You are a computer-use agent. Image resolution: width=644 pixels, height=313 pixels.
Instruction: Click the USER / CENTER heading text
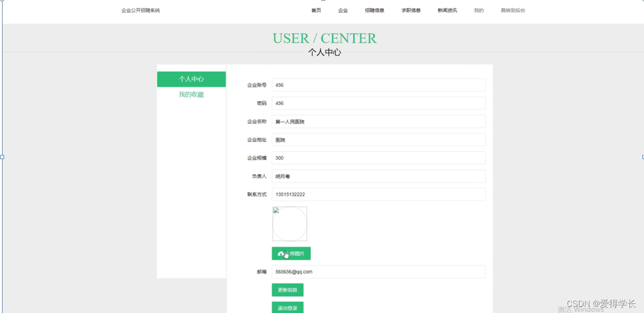click(x=324, y=38)
